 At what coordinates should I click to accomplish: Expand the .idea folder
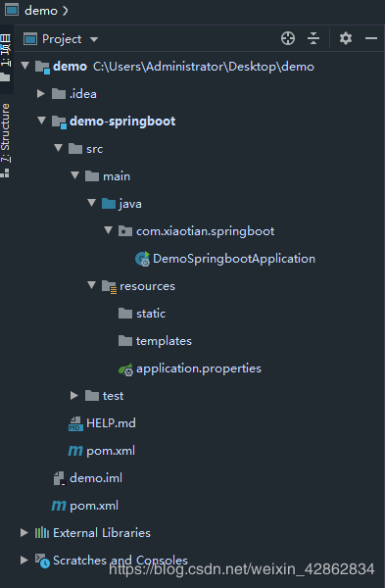pos(41,93)
